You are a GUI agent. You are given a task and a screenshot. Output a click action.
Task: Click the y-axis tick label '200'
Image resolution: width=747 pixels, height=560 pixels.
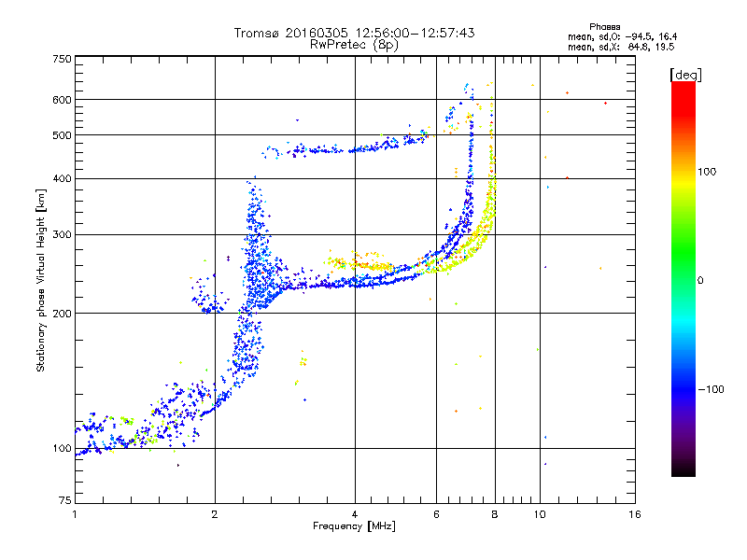[x=62, y=314]
